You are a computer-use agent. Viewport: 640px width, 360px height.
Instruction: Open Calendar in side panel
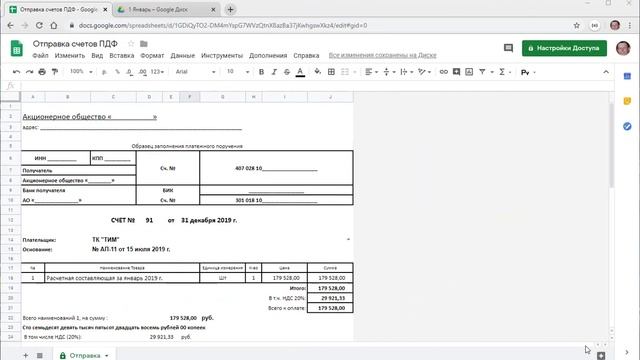tap(627, 76)
